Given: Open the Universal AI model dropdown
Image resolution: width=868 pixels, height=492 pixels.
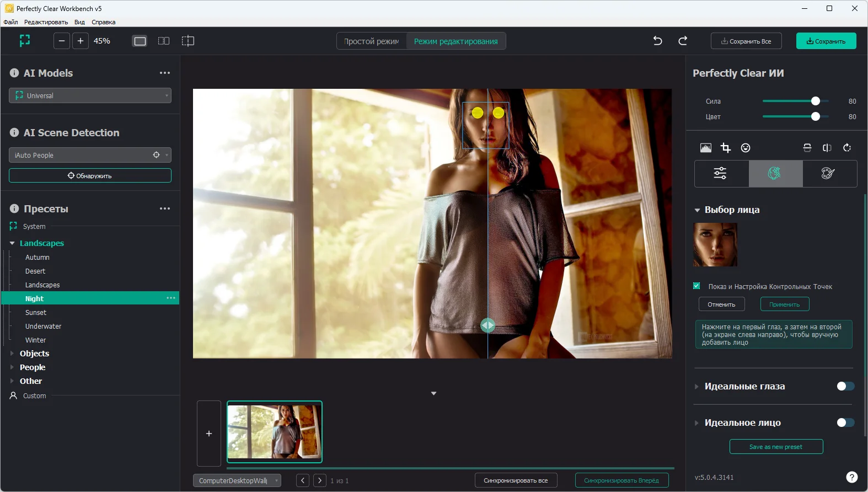Looking at the screenshot, I should point(90,95).
